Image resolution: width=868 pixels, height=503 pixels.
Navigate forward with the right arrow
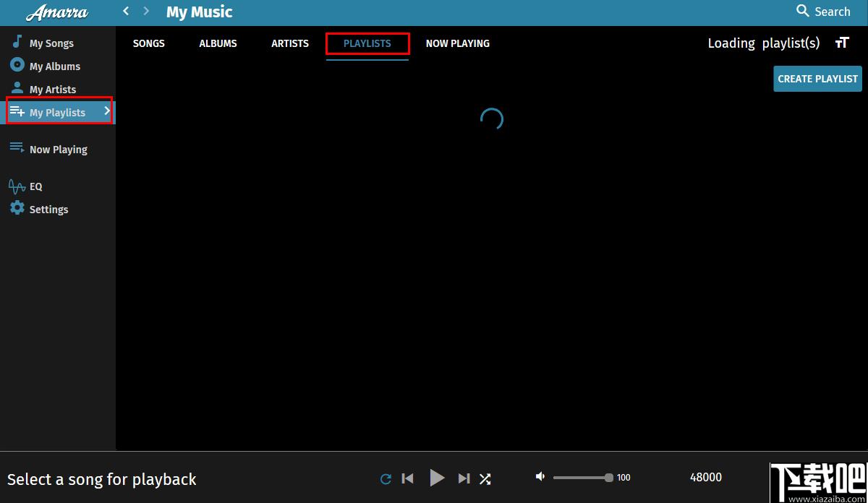[x=146, y=11]
